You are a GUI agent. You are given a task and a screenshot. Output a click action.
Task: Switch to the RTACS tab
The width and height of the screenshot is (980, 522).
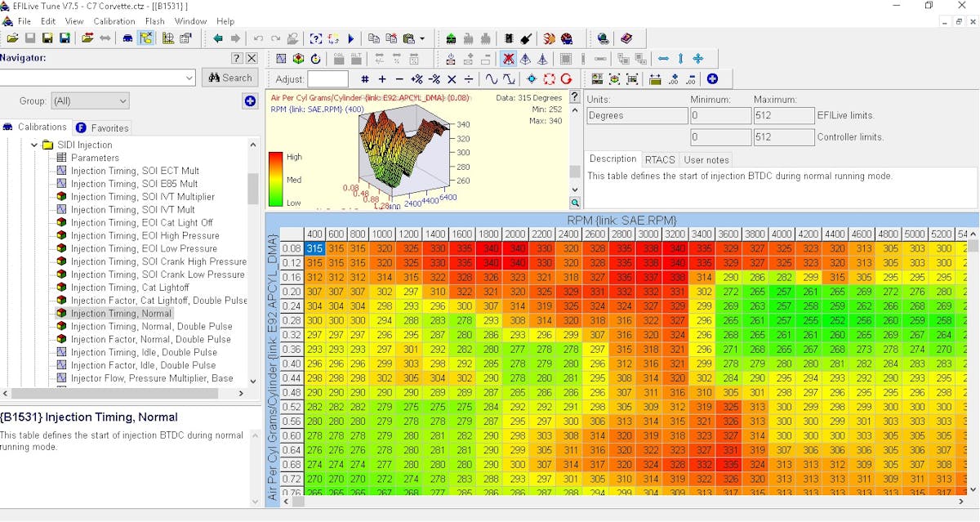(659, 159)
